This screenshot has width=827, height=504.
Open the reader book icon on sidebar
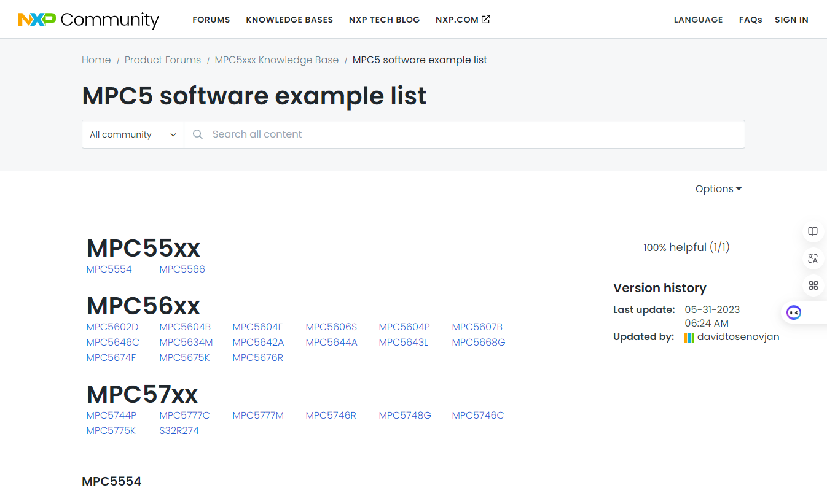point(813,231)
